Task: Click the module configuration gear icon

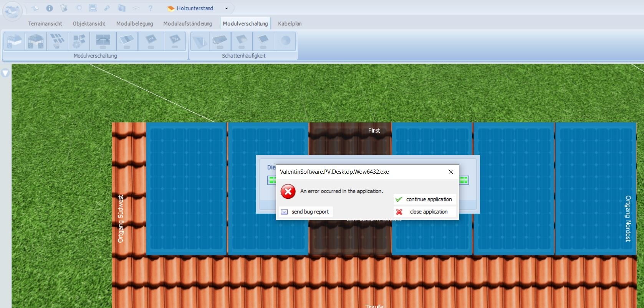Action: [79, 41]
